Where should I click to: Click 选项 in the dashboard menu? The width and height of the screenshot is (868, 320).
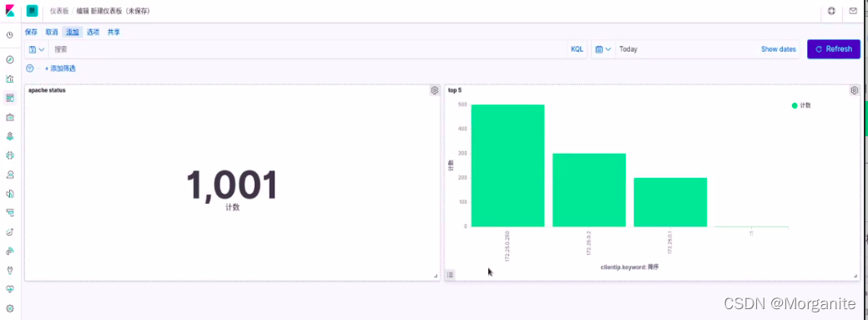pos(93,32)
